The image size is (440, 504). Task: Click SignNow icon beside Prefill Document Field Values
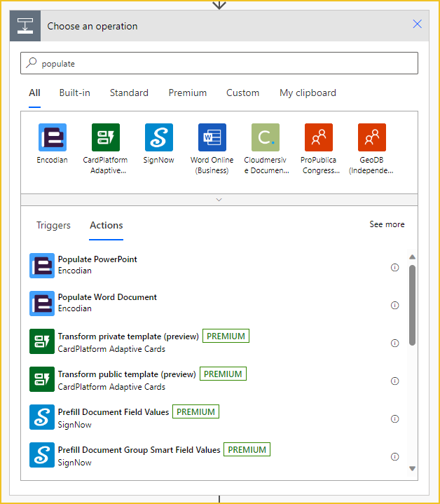[x=42, y=417]
